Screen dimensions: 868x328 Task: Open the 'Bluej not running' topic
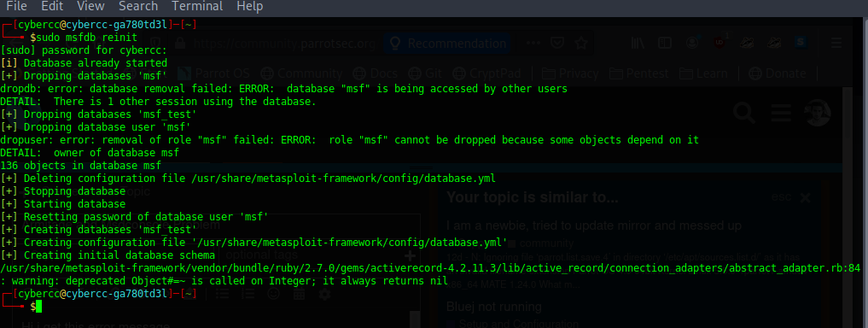[x=494, y=307]
